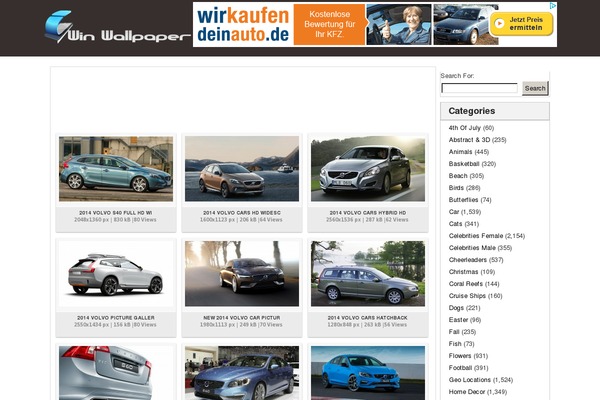Click the Search button
This screenshot has height=400, width=600.
coord(535,88)
